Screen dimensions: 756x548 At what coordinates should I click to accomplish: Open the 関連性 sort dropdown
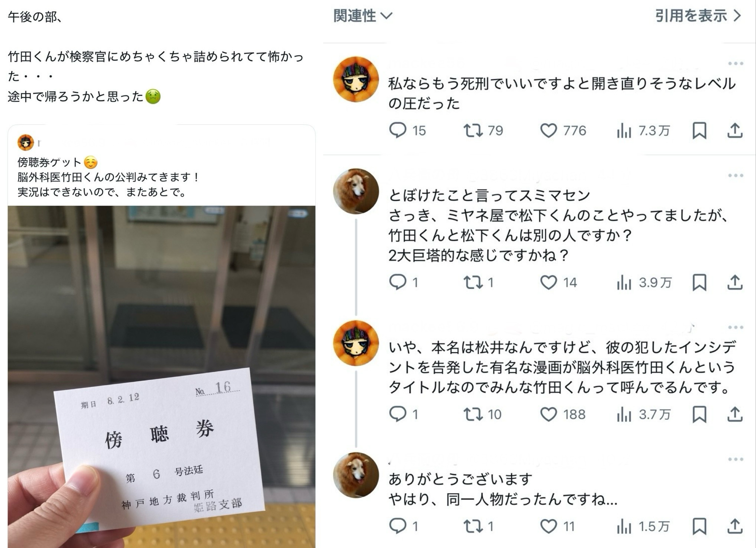tap(363, 16)
